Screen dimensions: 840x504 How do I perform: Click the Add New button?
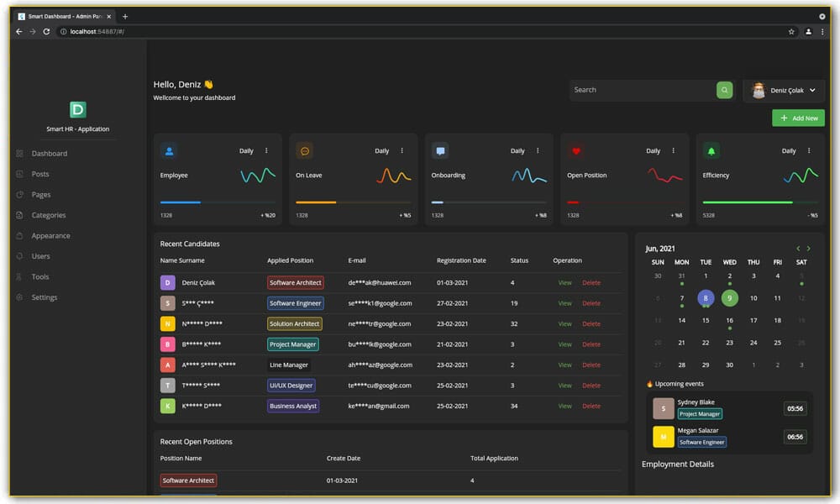[x=798, y=118]
